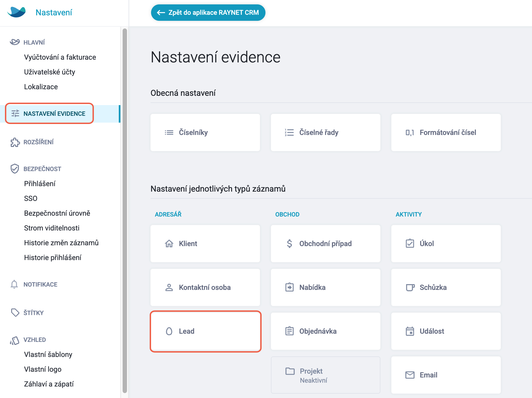Open the Kontaktní osoba settings card

(205, 287)
